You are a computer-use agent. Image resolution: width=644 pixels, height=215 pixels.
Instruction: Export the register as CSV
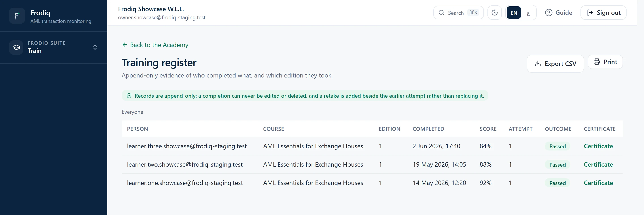pos(555,64)
